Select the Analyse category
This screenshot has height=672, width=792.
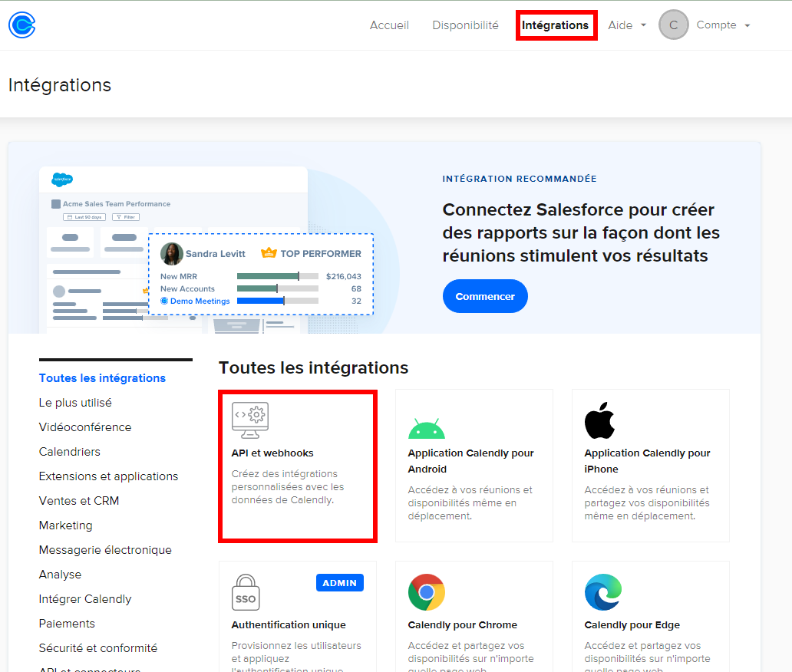click(60, 575)
